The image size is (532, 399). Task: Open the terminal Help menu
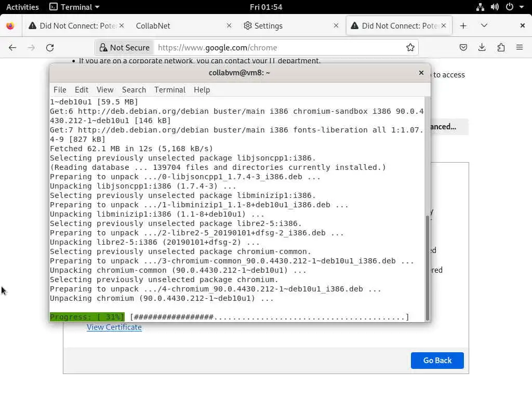(202, 90)
